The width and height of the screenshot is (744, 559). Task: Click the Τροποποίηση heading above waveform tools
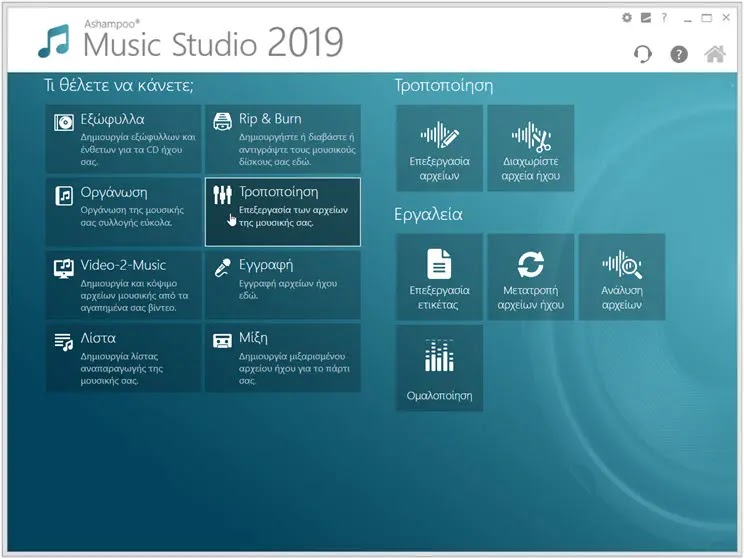pos(444,86)
